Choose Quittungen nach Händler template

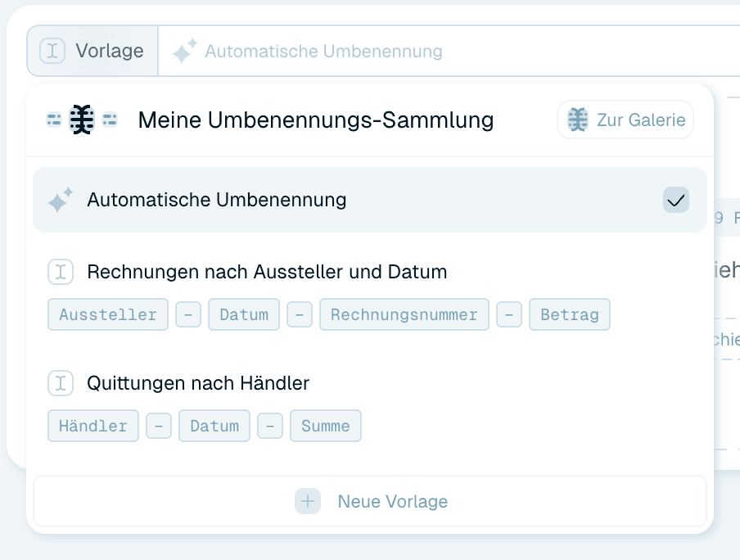(x=198, y=383)
